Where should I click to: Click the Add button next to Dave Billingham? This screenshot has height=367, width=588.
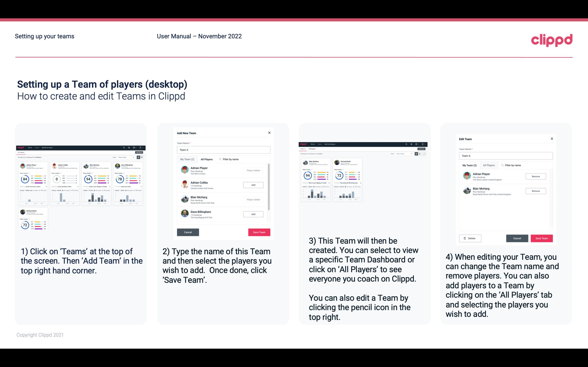pyautogui.click(x=253, y=214)
